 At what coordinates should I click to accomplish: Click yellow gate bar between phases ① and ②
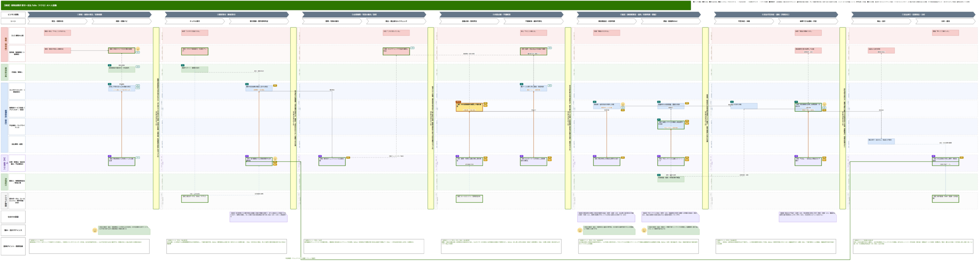coord(156,118)
